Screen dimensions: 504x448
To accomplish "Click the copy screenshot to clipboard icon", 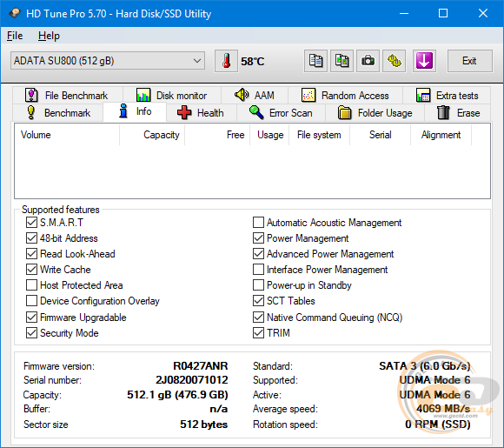I will (x=342, y=61).
